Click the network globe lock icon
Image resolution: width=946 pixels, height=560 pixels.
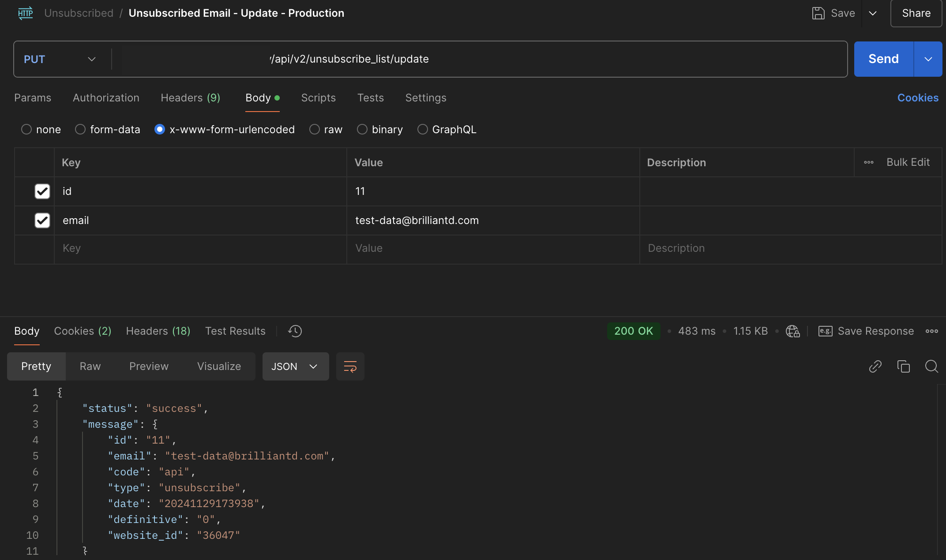click(x=792, y=331)
